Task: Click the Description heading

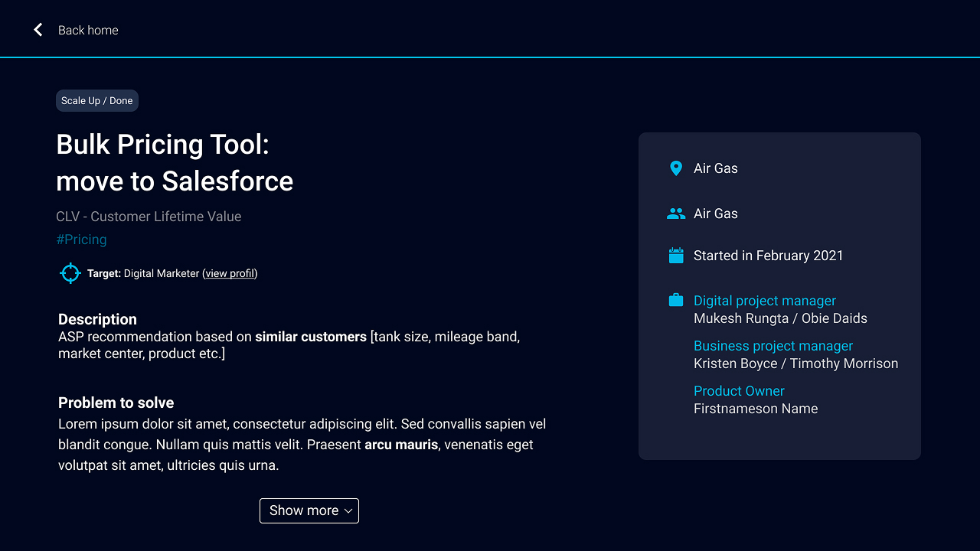Action: point(97,319)
